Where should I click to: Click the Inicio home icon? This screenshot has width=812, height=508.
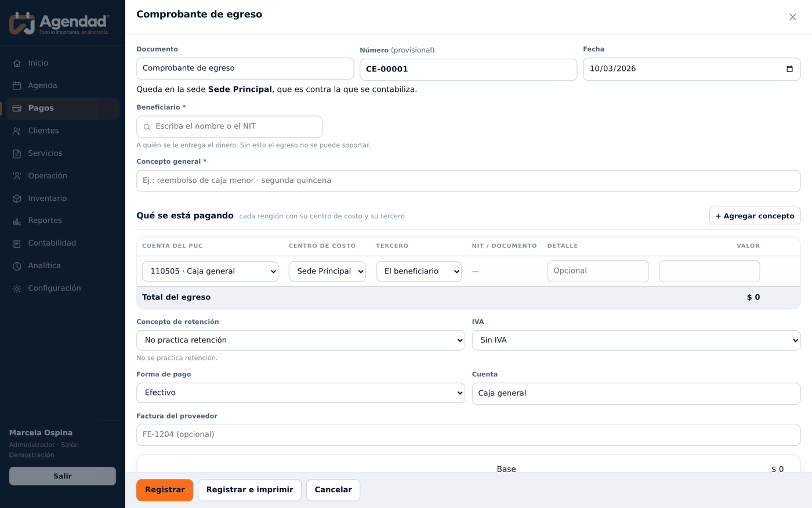17,63
